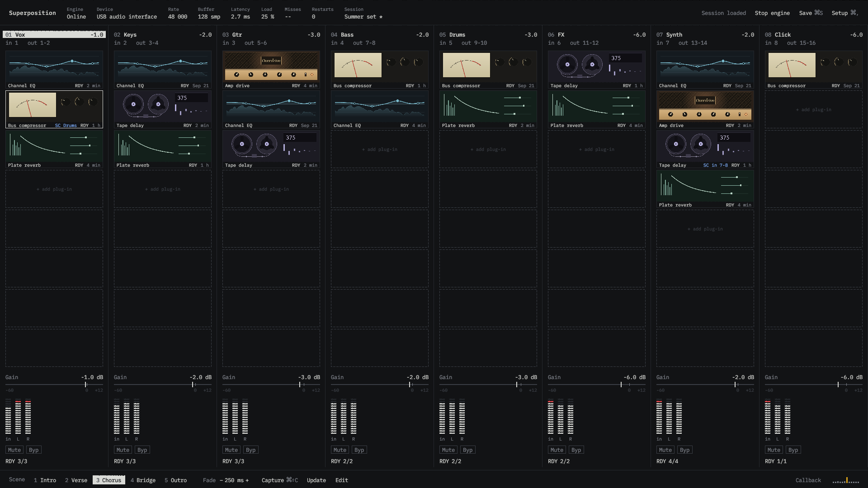Viewport: 868px width, 488px height.
Task: Open the Click Bus compressor plug-in
Action: (814, 70)
